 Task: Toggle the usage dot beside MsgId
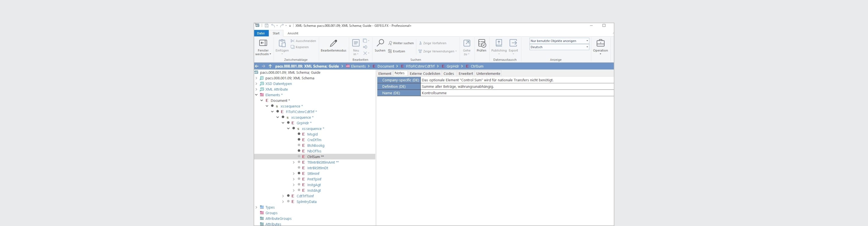click(299, 134)
